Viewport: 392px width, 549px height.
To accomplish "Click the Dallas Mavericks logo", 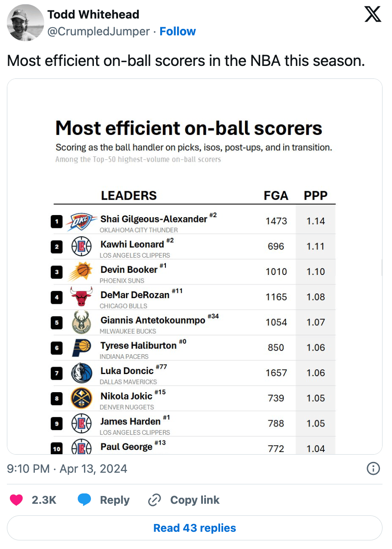I will point(81,373).
